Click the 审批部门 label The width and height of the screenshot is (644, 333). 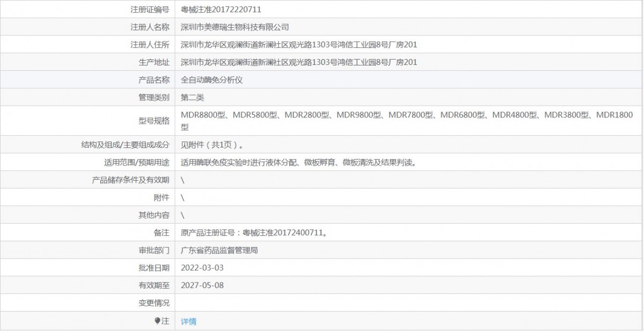click(154, 250)
